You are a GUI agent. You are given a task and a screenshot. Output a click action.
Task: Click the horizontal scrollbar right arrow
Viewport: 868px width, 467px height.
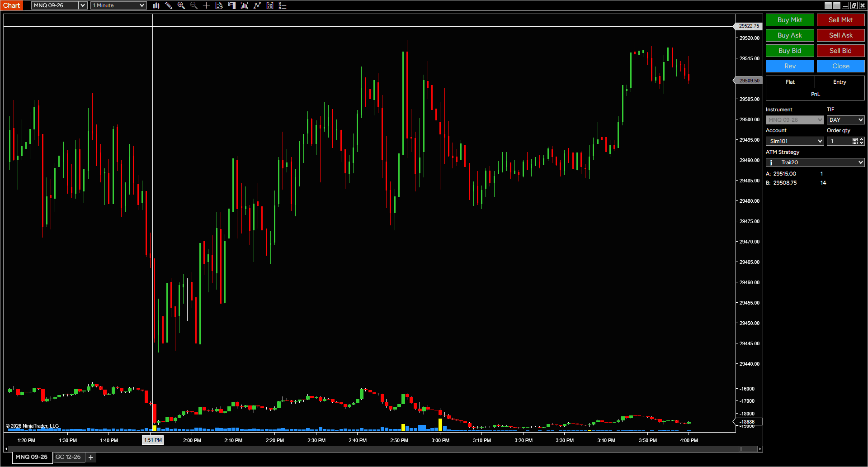tap(760, 449)
